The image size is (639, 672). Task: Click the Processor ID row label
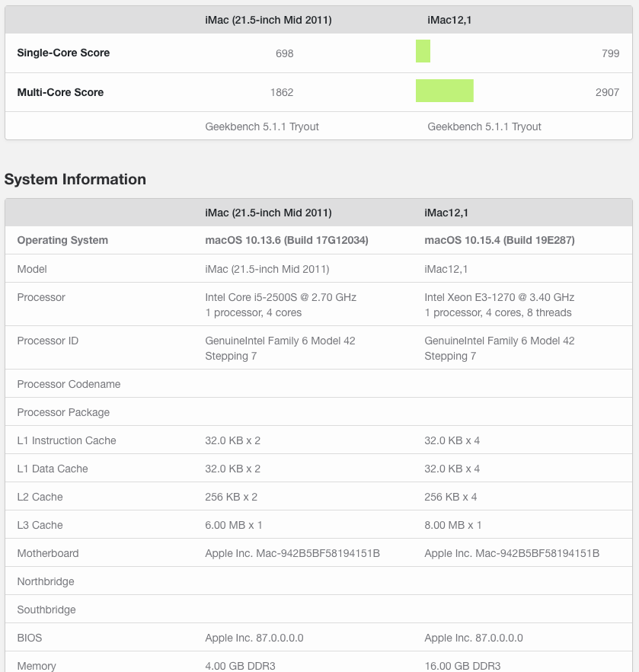tap(47, 341)
